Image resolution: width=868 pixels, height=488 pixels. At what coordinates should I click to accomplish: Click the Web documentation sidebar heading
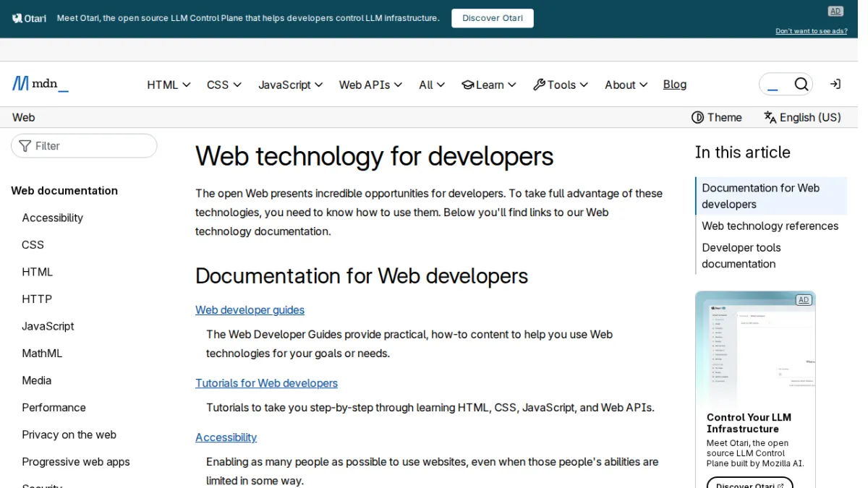click(x=64, y=191)
